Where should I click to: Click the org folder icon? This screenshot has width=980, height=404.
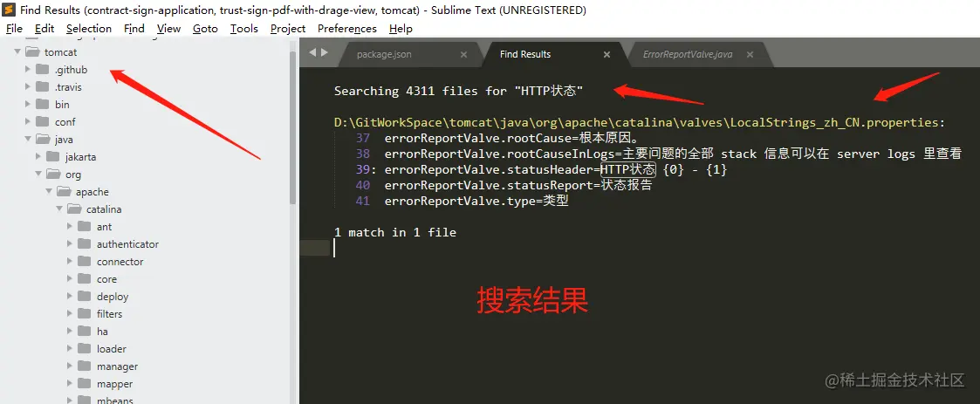[x=54, y=174]
